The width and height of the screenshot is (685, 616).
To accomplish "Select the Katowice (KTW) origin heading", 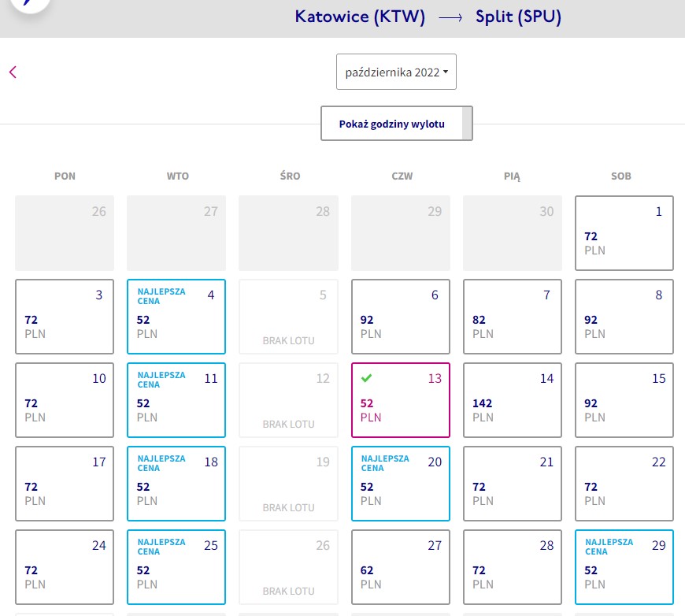I will tap(360, 17).
